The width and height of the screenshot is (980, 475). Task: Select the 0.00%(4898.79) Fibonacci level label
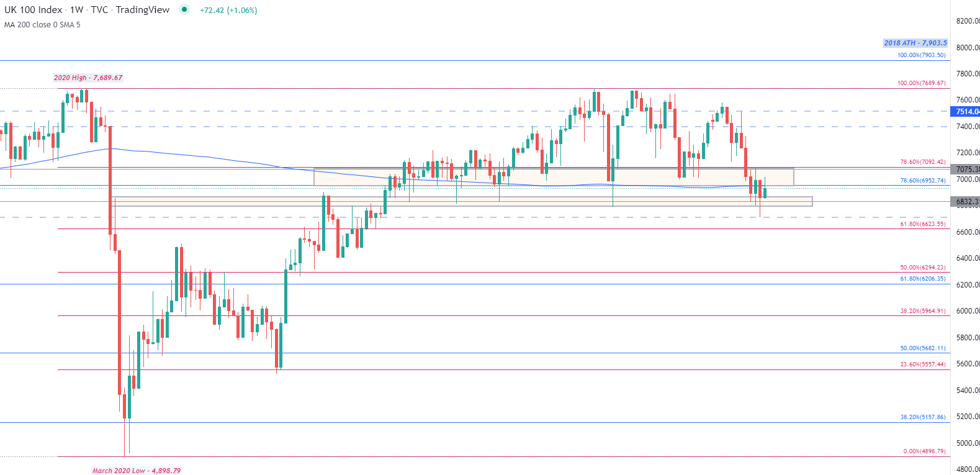(x=924, y=451)
